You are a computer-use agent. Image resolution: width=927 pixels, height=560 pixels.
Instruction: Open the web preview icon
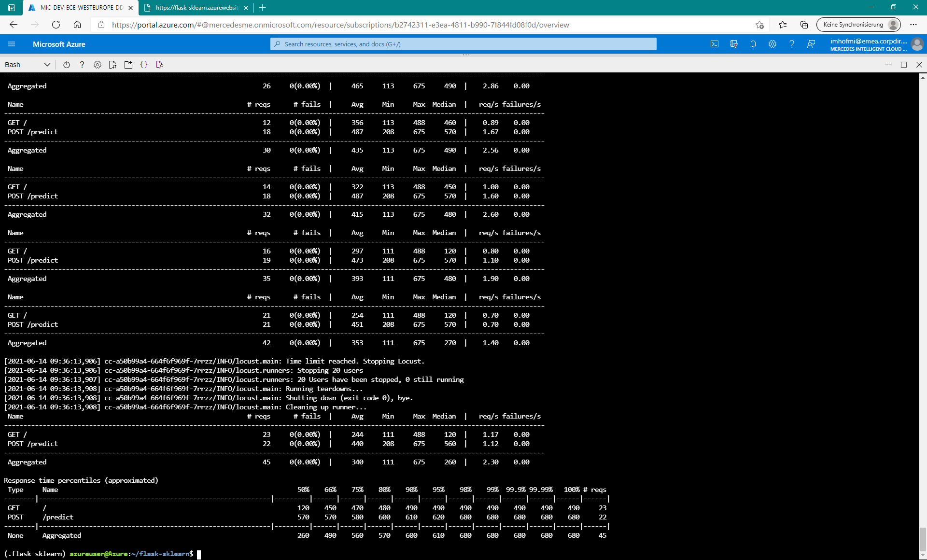160,65
